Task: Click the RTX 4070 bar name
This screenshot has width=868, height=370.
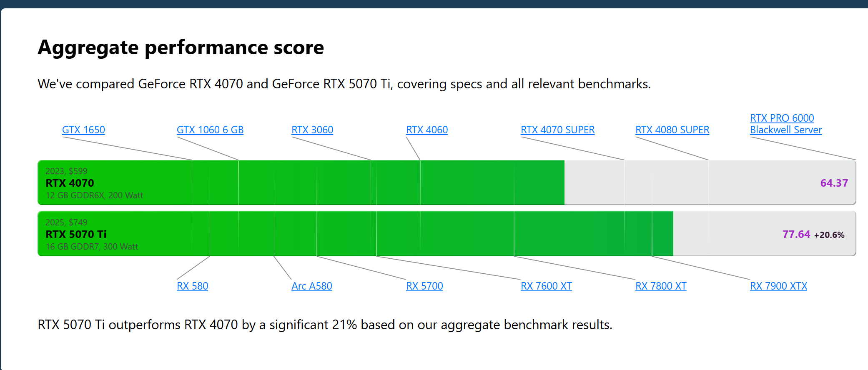Action: point(70,183)
